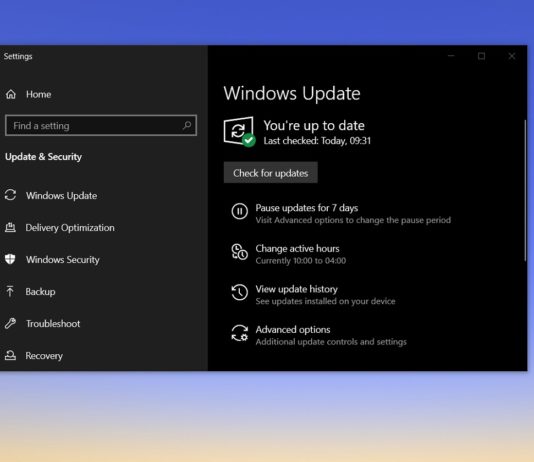Click 'Last checked: Today, 09:31' text
534x462 pixels.
317,141
